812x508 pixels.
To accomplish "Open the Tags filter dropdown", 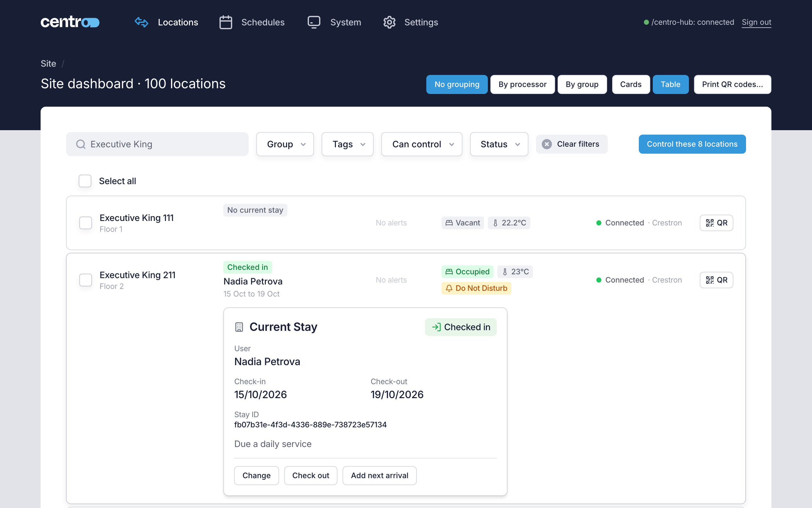I will click(x=347, y=144).
